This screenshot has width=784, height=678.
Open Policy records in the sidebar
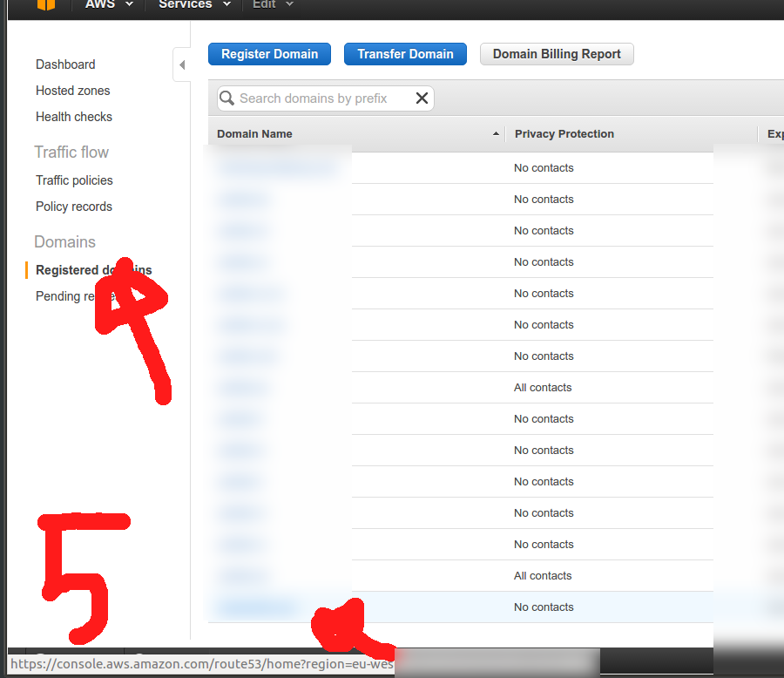(x=74, y=207)
